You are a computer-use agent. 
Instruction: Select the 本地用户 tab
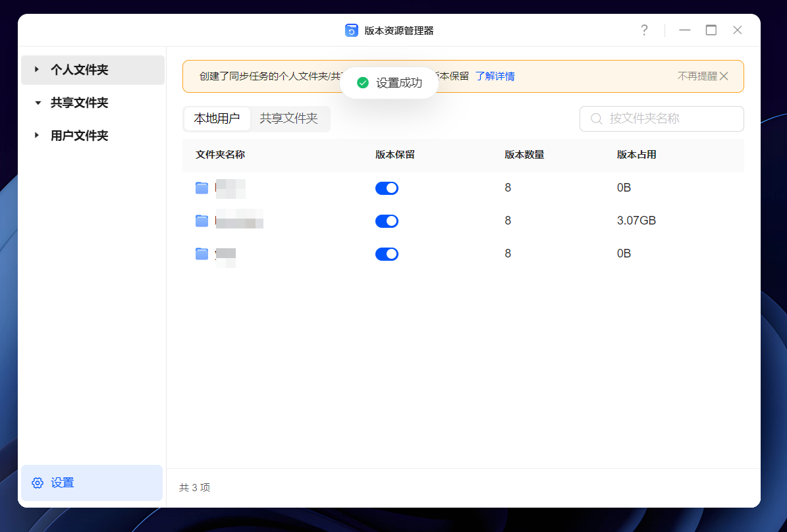click(217, 119)
